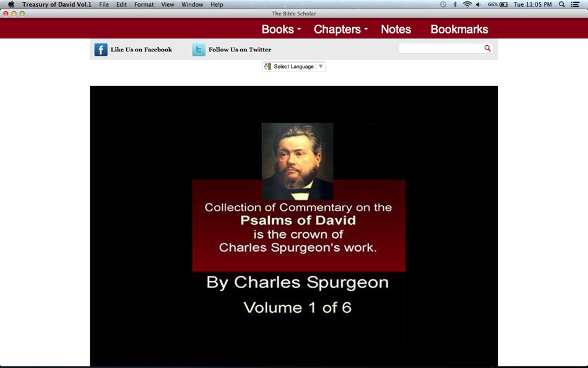
Task: Expand the Chapters dropdown
Action: (341, 29)
